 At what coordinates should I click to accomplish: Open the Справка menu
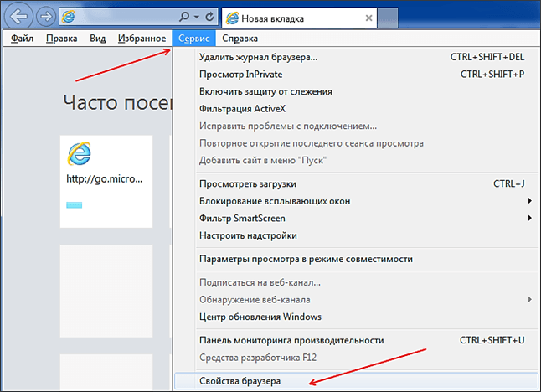point(240,38)
